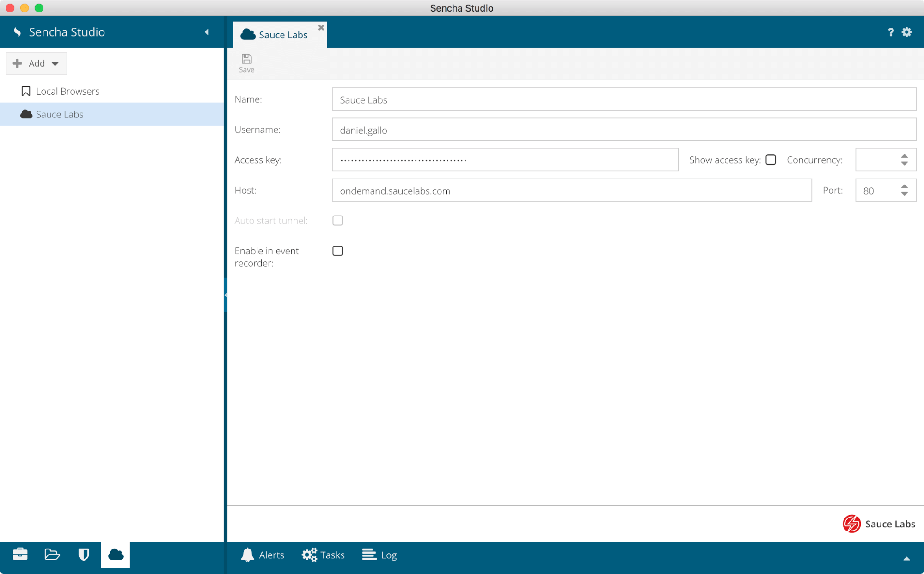Open the briefcase workspace icon

point(20,554)
